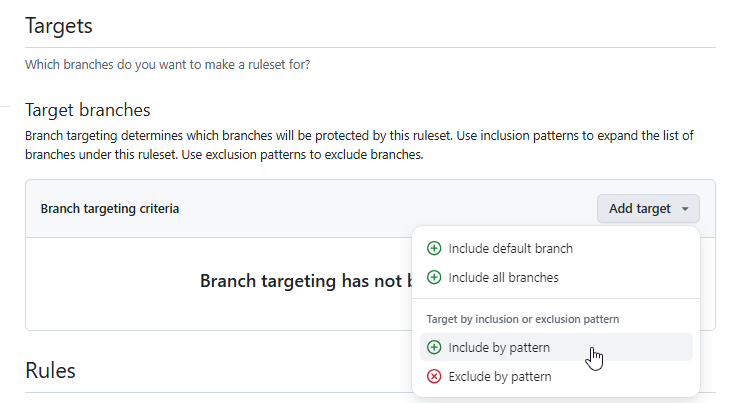Click the Targets page heading
Screen dimensions: 732x403
59,26
